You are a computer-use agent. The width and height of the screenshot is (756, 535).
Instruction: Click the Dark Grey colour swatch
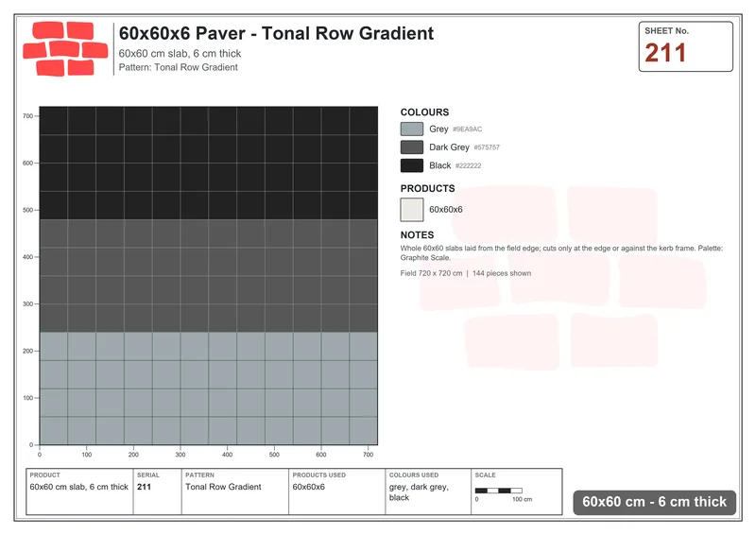[412, 147]
